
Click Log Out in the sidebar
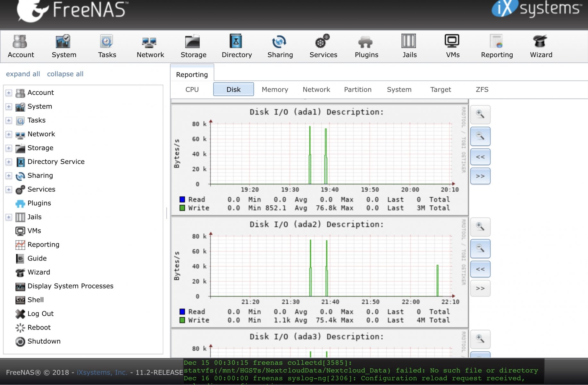(35, 313)
